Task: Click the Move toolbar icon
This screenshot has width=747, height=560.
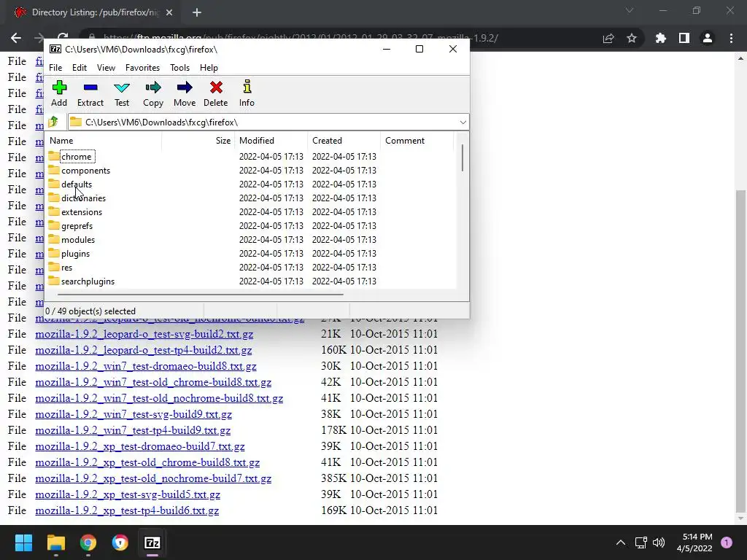Action: (x=185, y=93)
